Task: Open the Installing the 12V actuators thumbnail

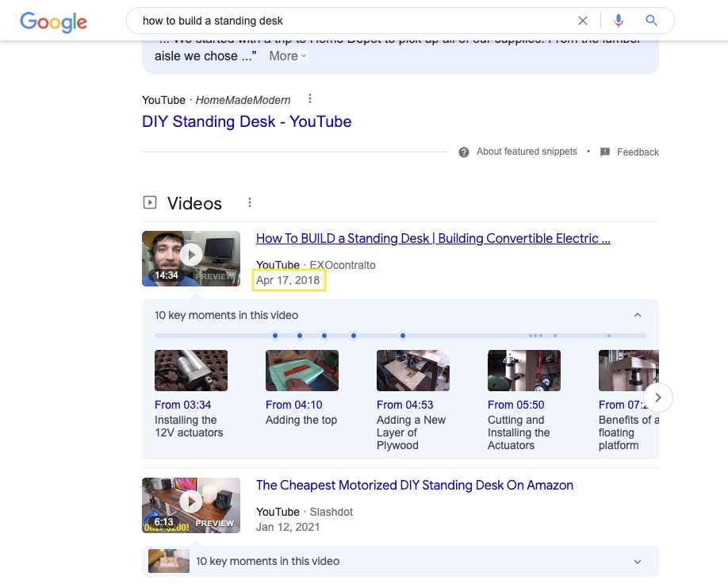Action: [191, 371]
